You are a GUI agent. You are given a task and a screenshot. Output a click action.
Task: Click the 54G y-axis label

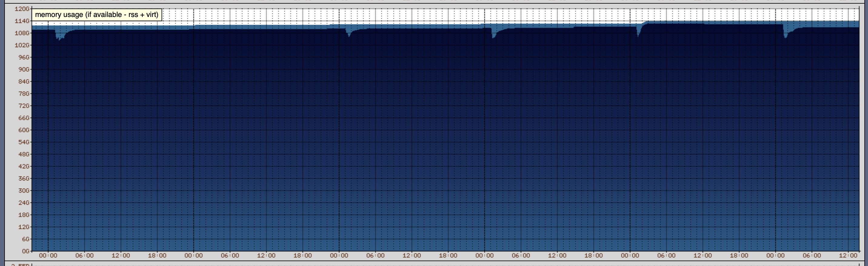[x=24, y=142]
